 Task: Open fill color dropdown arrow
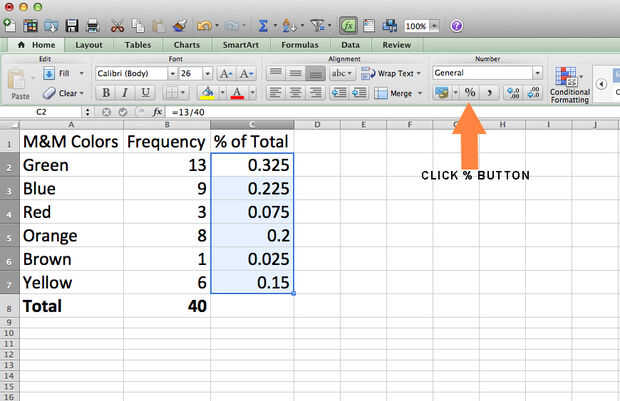222,93
